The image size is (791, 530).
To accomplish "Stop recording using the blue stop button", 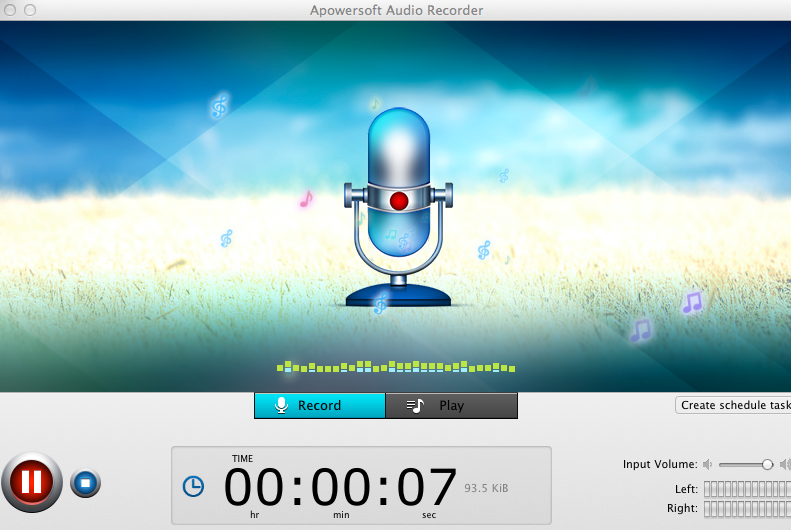I will tap(86, 484).
